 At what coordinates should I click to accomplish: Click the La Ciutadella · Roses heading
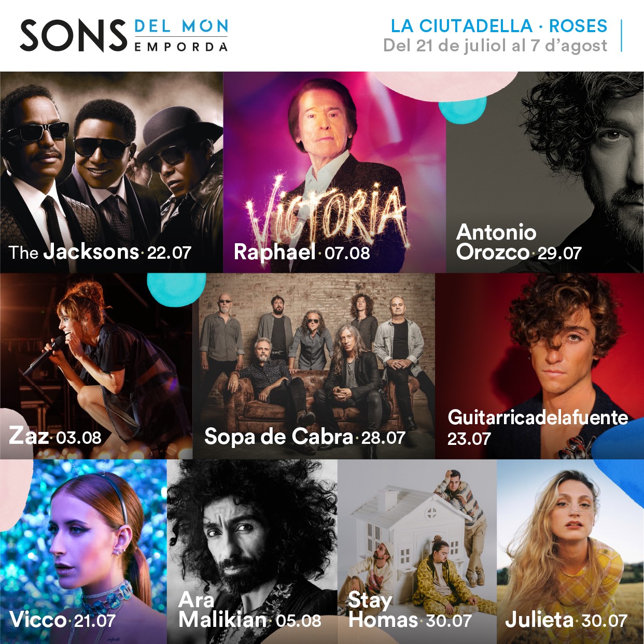coord(499,26)
